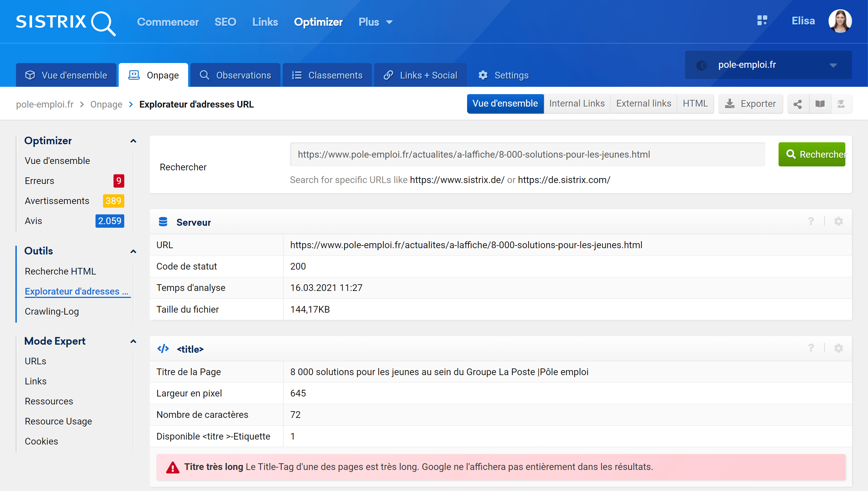
Task: Open the handbook book icon
Action: point(820,104)
